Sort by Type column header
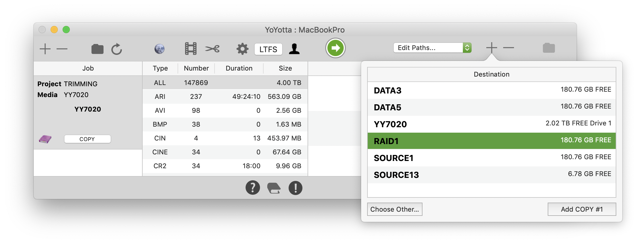The height and width of the screenshot is (246, 644). (x=160, y=68)
